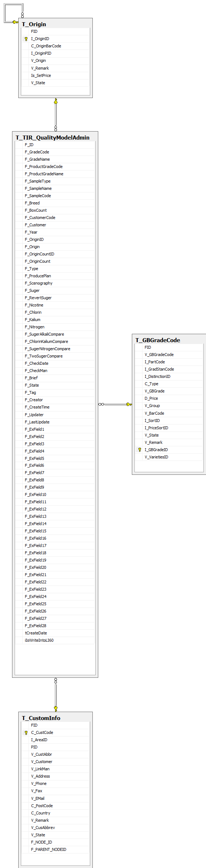Click the F_ProducePlan row
Image resolution: width=206 pixels, height=868 pixels.
(x=55, y=276)
